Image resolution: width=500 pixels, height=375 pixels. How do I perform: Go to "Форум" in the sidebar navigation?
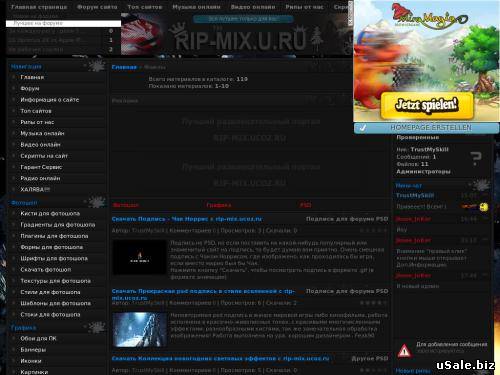click(x=30, y=88)
